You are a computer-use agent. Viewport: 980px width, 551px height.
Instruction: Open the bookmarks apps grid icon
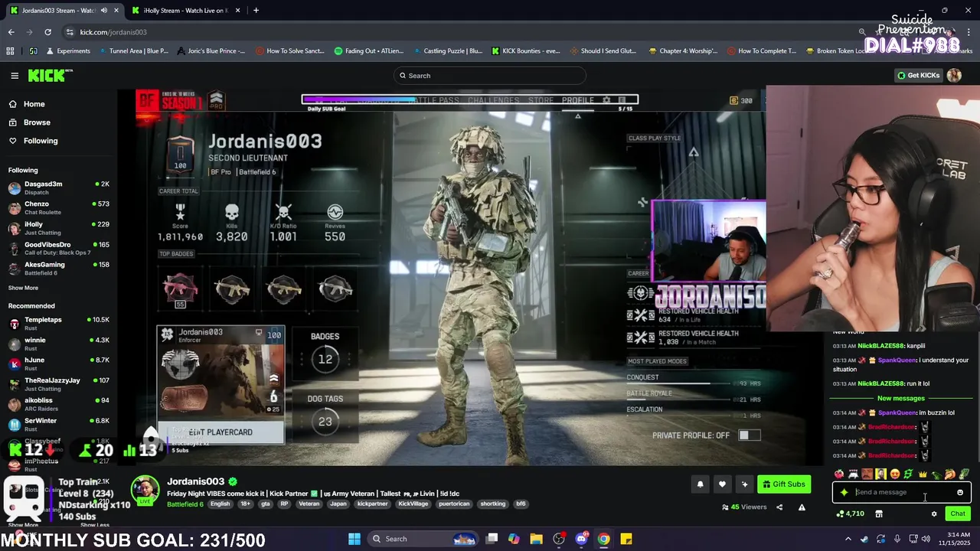(10, 51)
